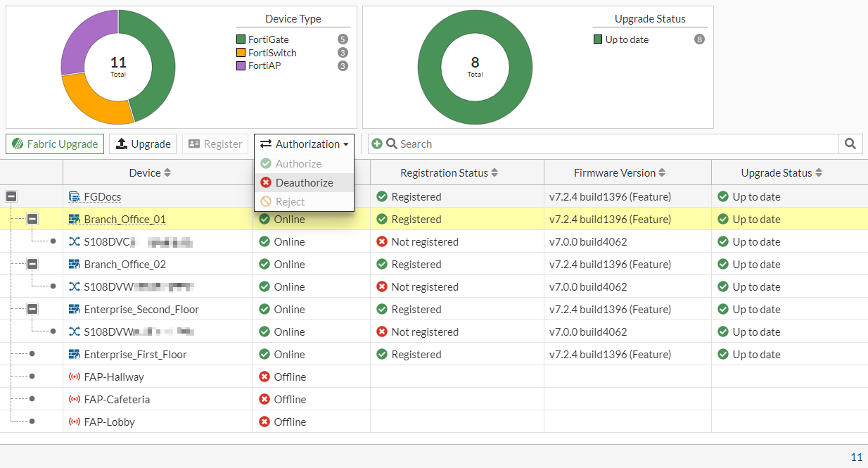Click the FortiSwitch orange legend swatch
868x468 pixels.
[x=241, y=53]
